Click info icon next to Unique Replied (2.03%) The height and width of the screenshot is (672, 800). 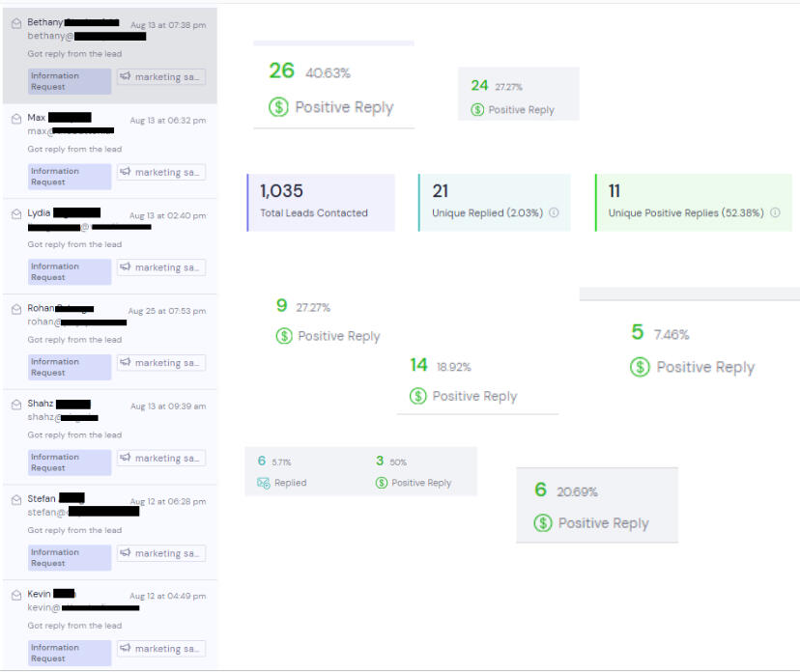click(555, 213)
